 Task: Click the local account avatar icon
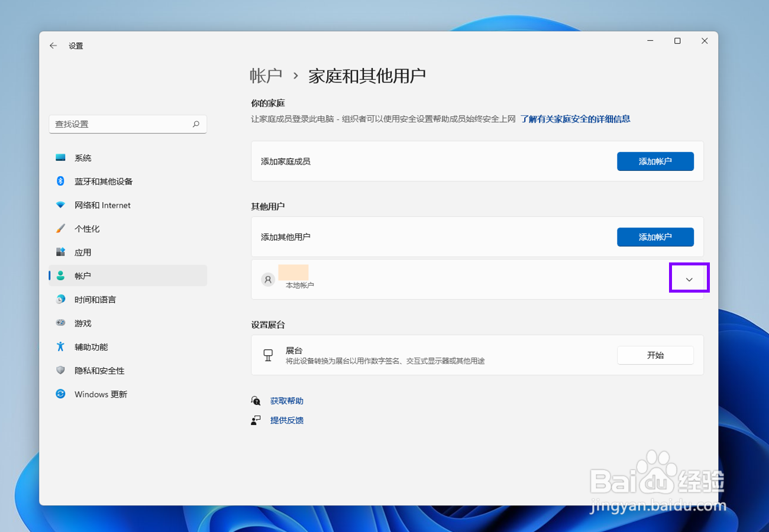268,280
